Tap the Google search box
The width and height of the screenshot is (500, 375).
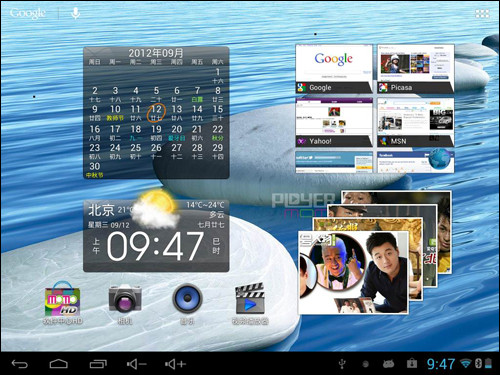28,13
